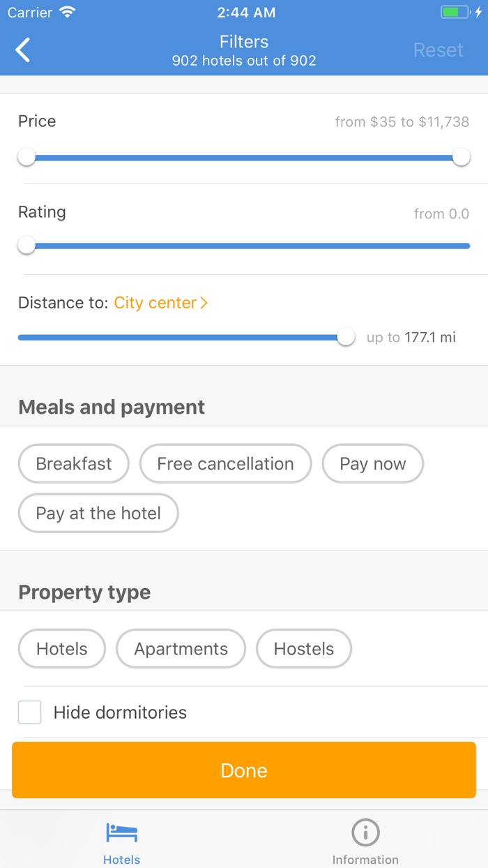
Task: Toggle the Breakfast filter chip
Action: pyautogui.click(x=73, y=463)
